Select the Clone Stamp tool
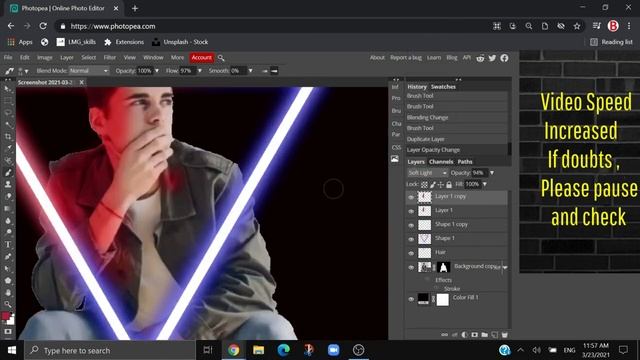This screenshot has width=640, height=360. [8, 184]
